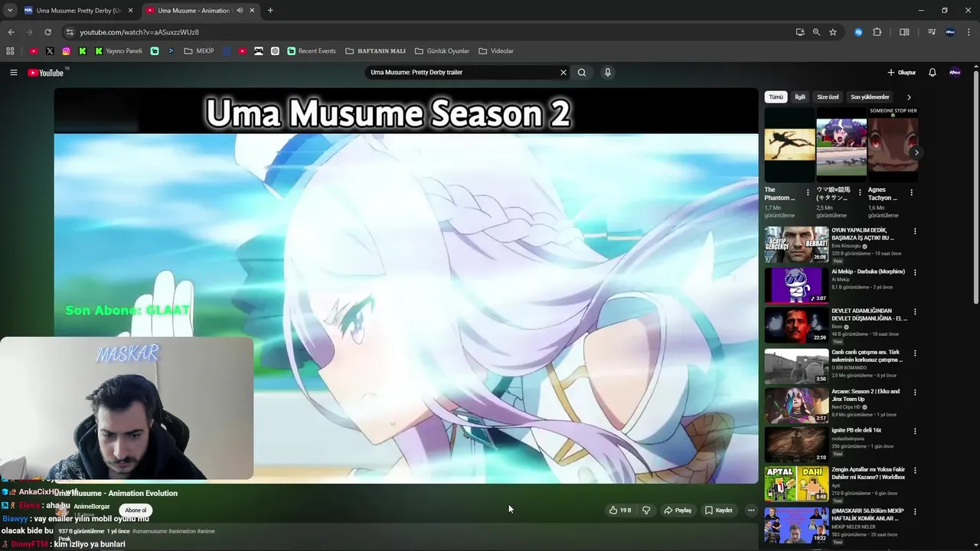Open the Yayıncı Paneli bookmark
980x551 pixels.
click(x=118, y=51)
